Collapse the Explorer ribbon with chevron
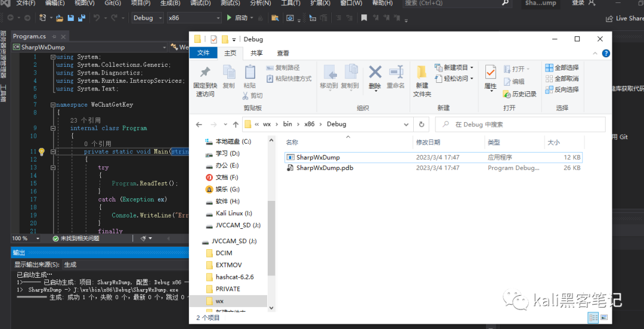Viewport: 644px width, 329px height. (x=595, y=54)
